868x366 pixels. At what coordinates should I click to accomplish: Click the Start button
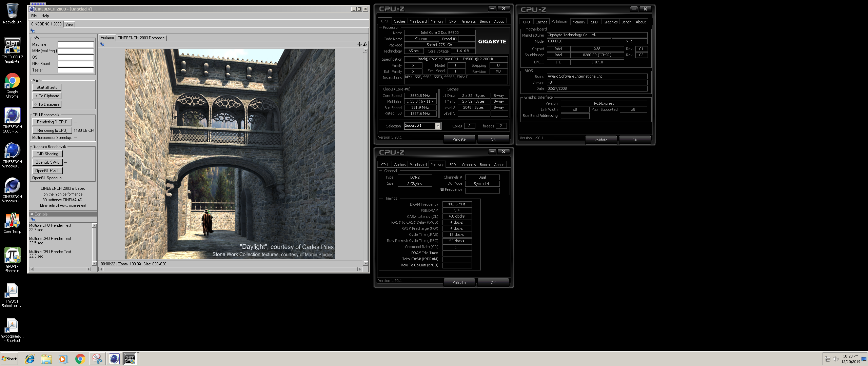(x=9, y=359)
